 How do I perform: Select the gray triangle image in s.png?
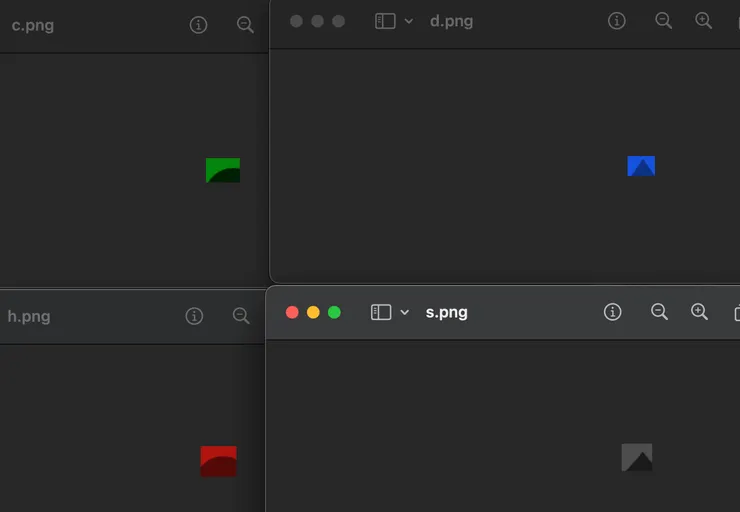pos(637,457)
